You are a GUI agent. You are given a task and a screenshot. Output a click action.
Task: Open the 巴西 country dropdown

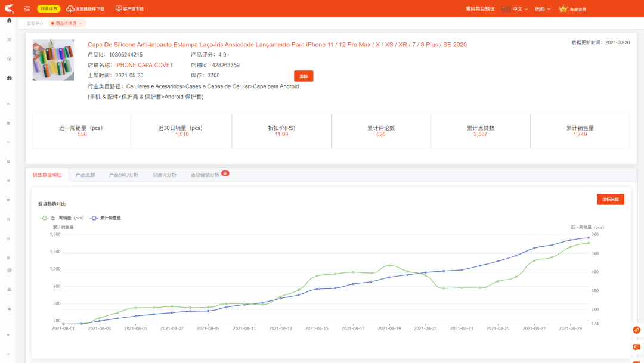coord(543,9)
